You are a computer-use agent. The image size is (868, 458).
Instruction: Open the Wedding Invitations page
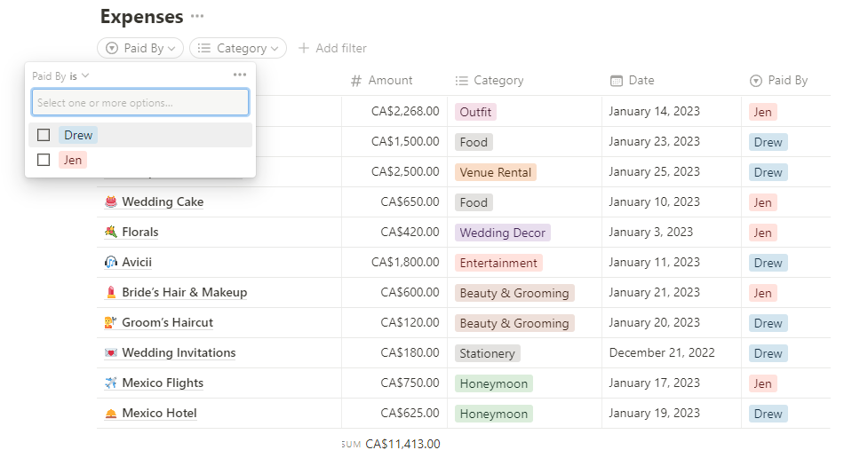point(179,353)
